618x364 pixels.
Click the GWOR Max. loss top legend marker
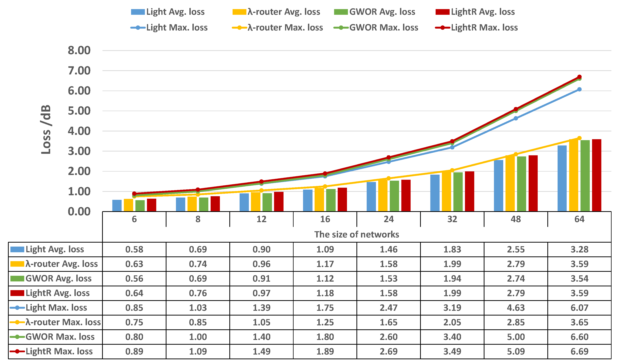(341, 28)
